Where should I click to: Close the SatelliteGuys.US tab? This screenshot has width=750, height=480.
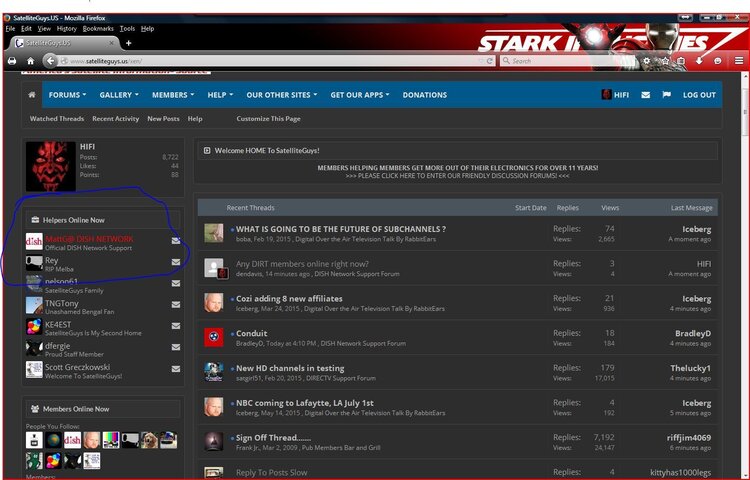tap(111, 43)
